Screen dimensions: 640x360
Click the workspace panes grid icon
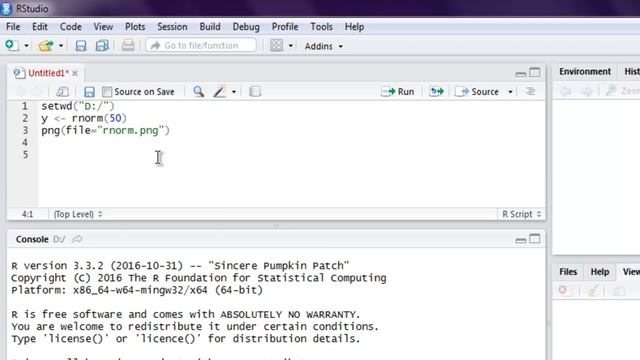coord(276,45)
